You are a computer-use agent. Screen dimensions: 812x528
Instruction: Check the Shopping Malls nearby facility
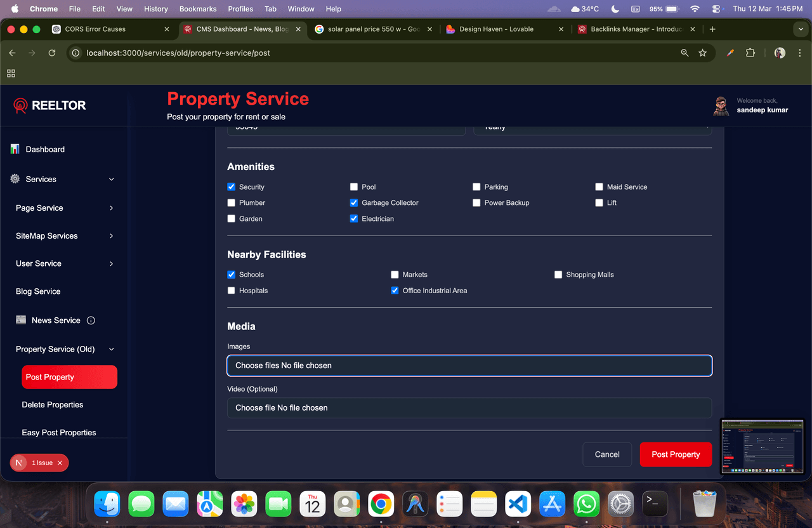(x=558, y=275)
